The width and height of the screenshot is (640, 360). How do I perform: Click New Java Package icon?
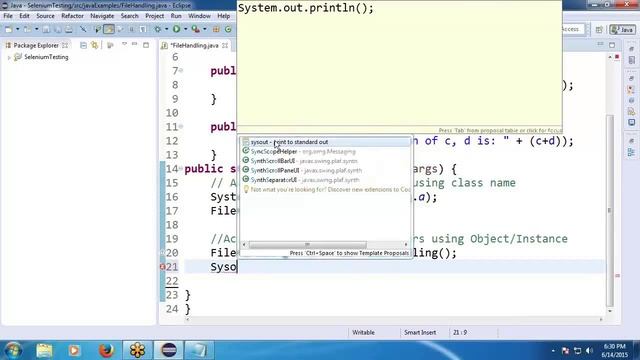[216, 29]
